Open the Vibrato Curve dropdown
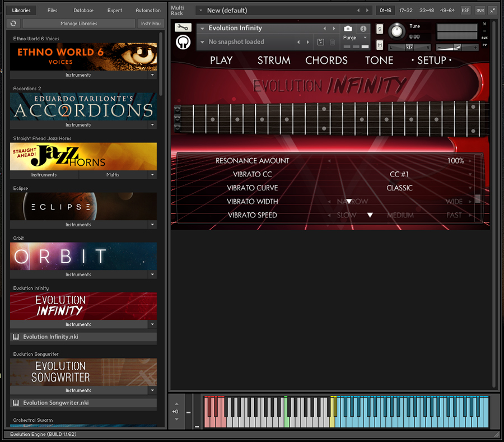This screenshot has height=442, width=504. 470,188
